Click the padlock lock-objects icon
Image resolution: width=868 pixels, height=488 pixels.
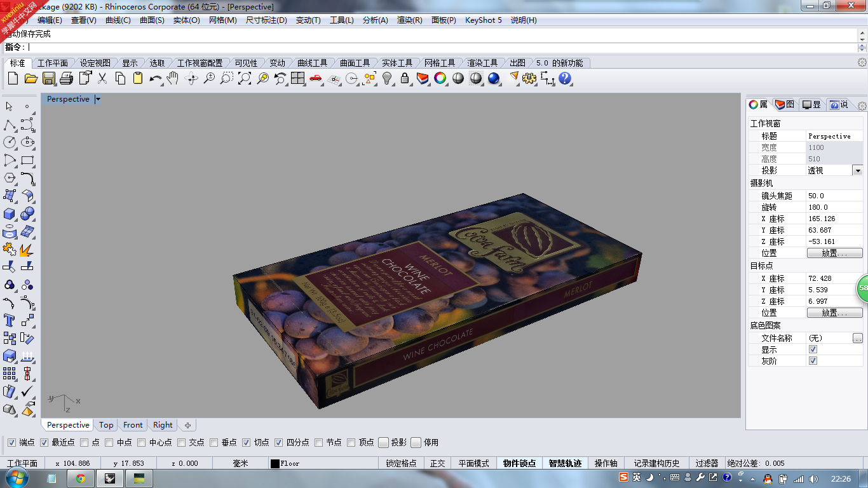[405, 78]
